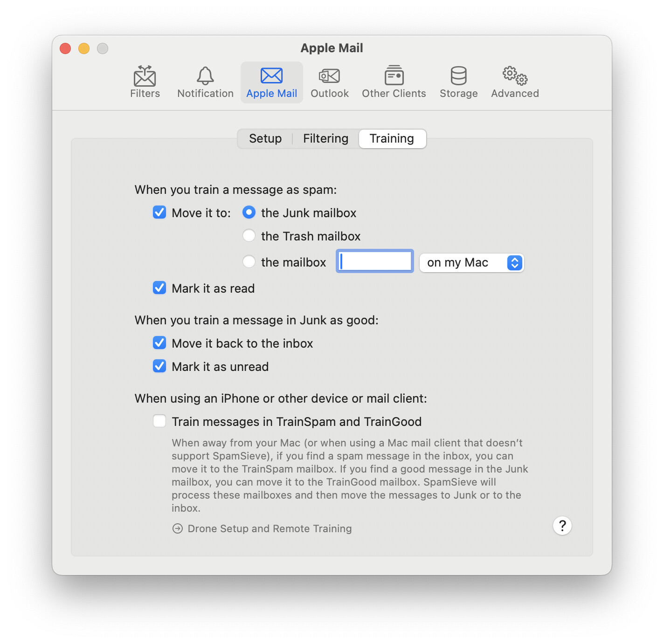Click the help question mark button
This screenshot has height=644, width=664.
[x=562, y=526]
